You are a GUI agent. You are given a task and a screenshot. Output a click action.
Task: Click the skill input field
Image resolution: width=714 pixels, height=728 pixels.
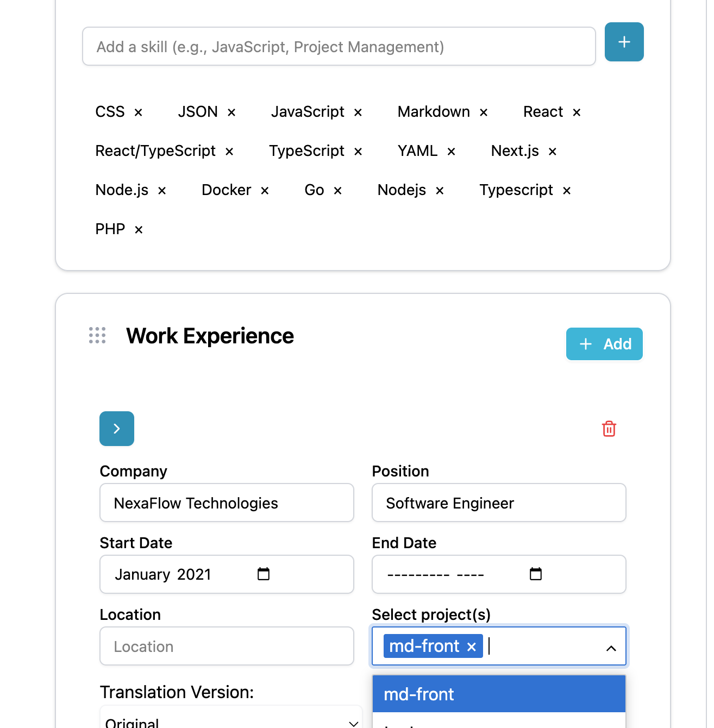click(339, 46)
